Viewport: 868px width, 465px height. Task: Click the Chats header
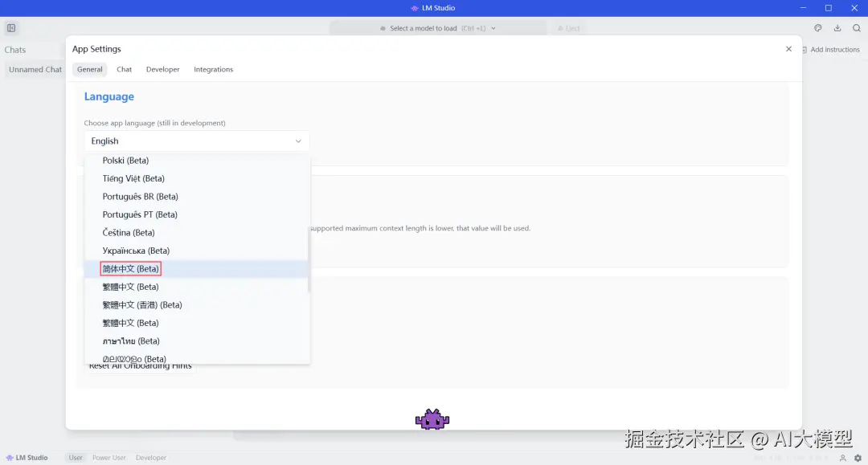coord(15,50)
